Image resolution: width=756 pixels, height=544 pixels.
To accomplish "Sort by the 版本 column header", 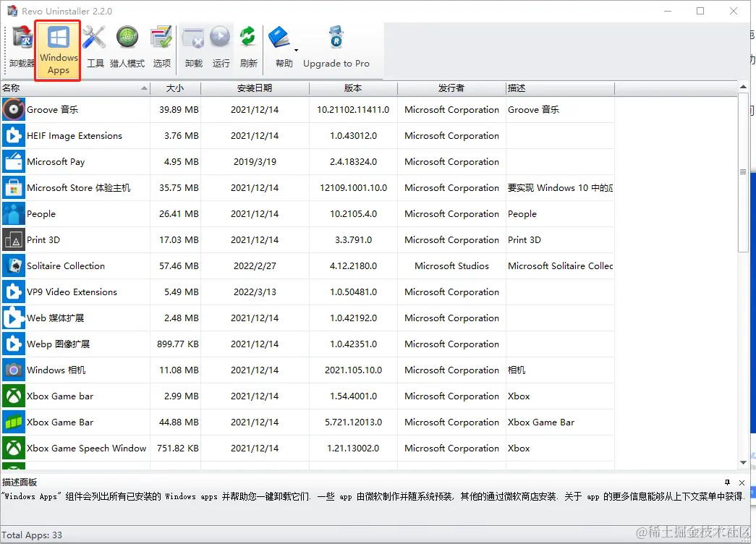I will [x=353, y=88].
